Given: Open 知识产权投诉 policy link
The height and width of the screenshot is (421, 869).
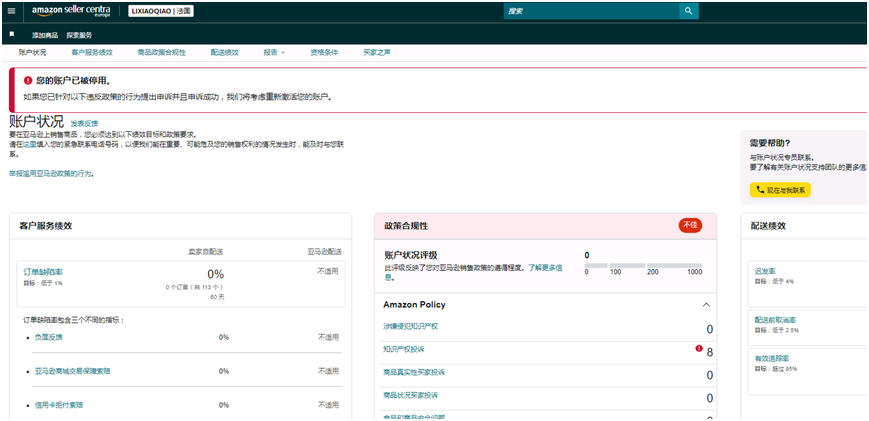Looking at the screenshot, I should [403, 350].
